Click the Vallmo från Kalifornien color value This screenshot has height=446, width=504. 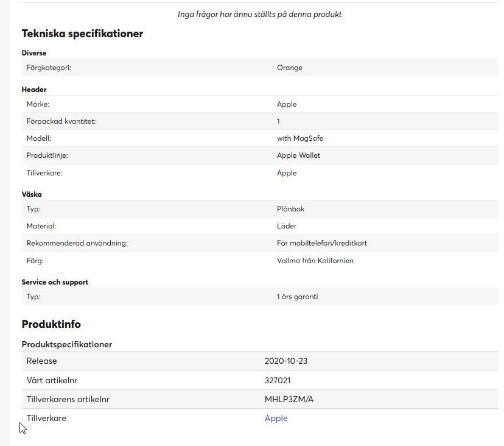[x=315, y=261]
